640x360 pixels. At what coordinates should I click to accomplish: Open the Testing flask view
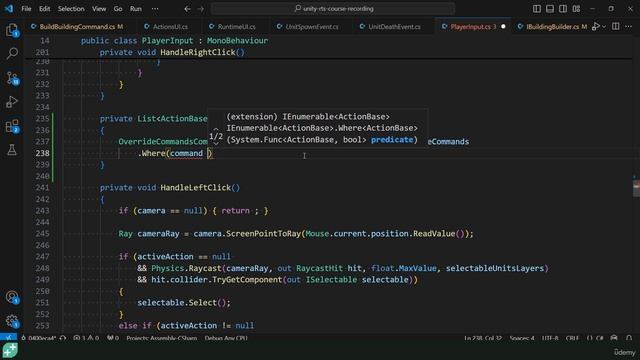(12, 149)
